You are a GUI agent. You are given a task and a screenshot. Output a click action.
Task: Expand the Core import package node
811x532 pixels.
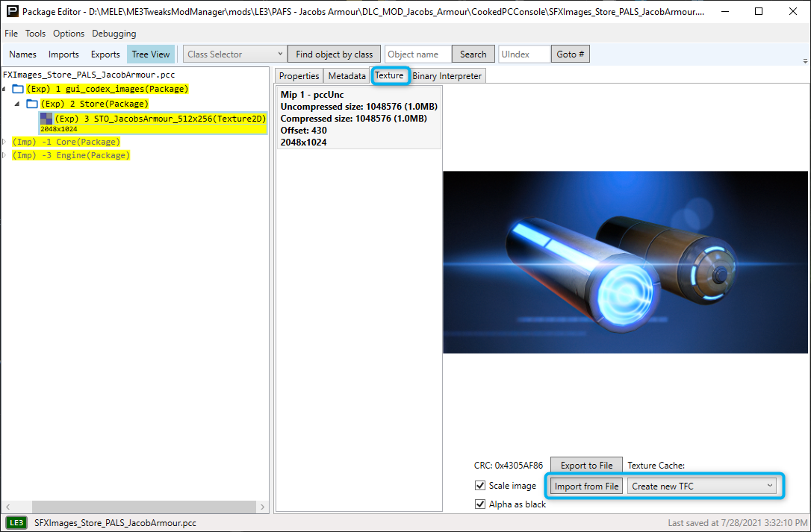coord(4,142)
